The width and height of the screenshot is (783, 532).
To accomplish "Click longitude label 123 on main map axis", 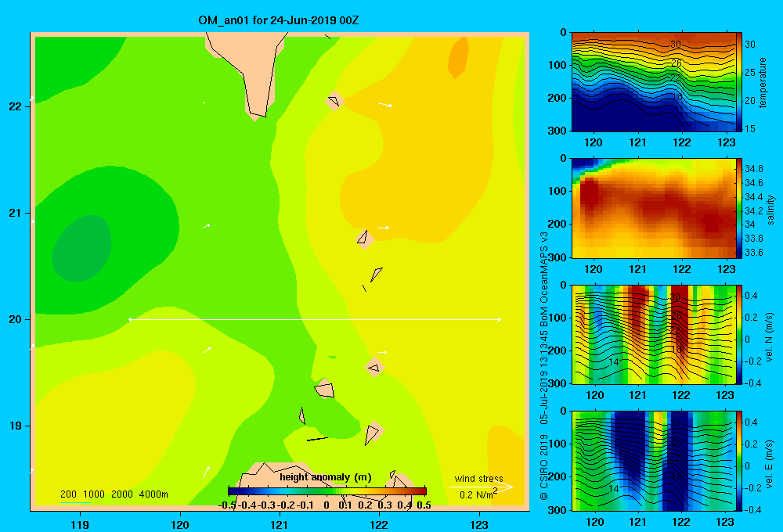I will pyautogui.click(x=479, y=524).
